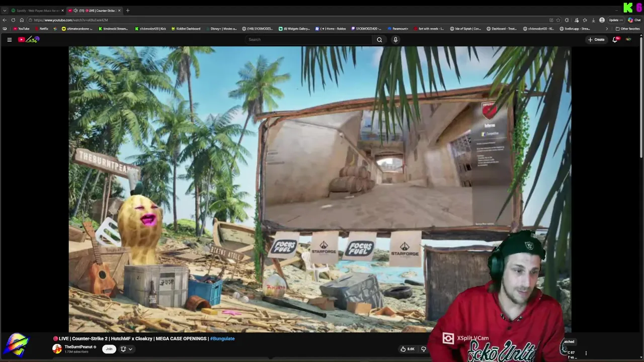Favorite this page with star icon

[x=558, y=20]
